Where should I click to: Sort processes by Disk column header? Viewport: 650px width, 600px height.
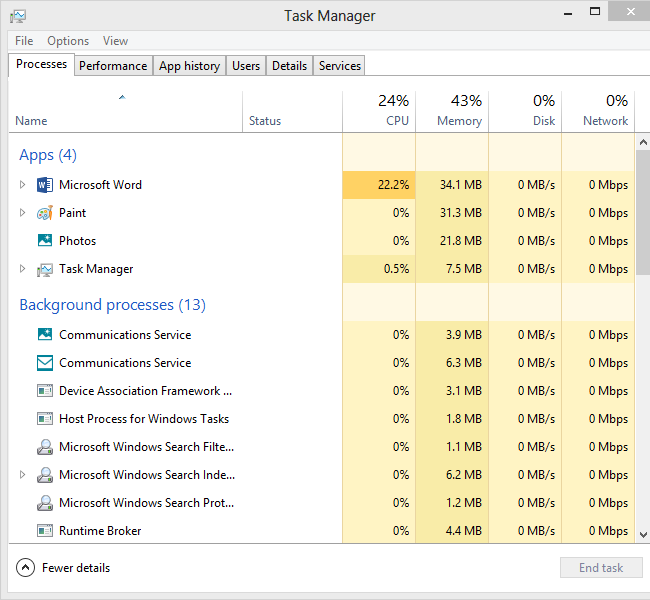point(525,112)
